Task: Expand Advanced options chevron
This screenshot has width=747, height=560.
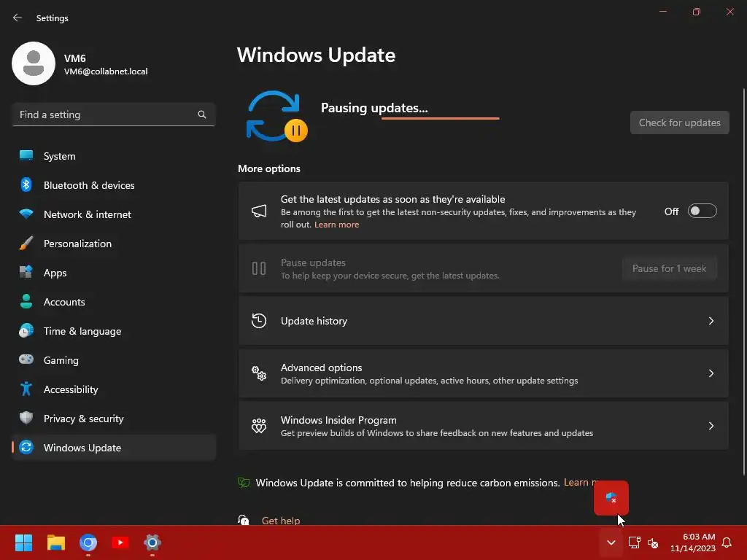Action: (x=711, y=373)
